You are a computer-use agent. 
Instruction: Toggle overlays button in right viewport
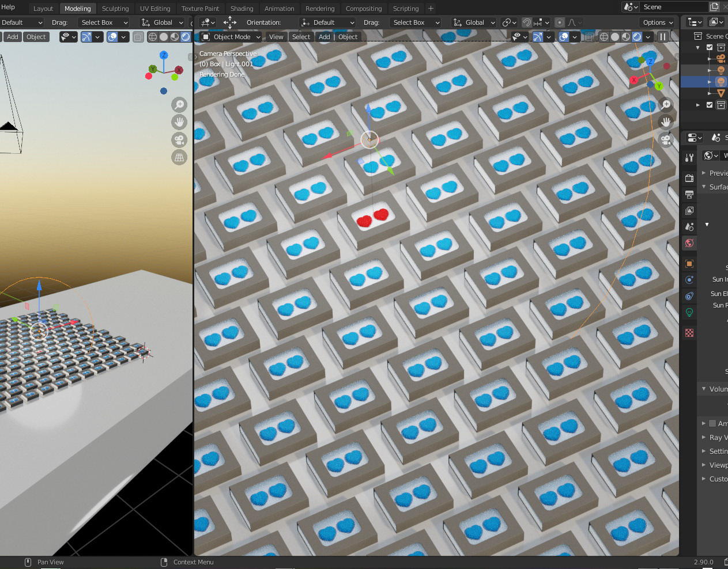click(x=564, y=37)
